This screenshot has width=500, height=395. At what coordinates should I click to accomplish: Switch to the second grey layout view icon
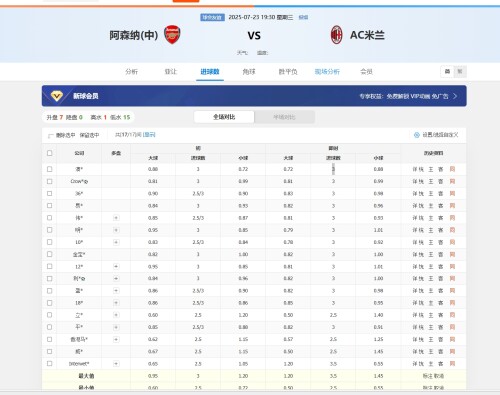coord(460,71)
